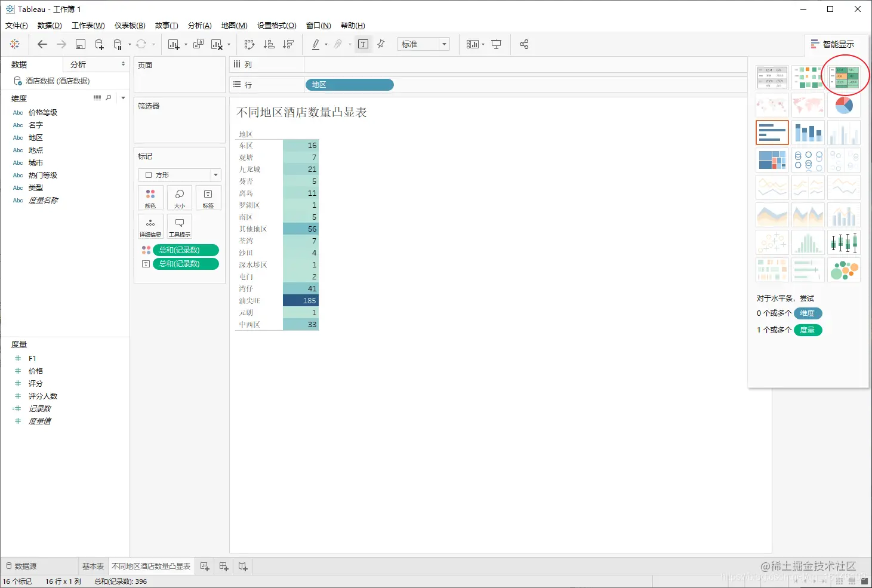Click the show/hide cards icon
This screenshot has width=872, height=588.
click(473, 44)
